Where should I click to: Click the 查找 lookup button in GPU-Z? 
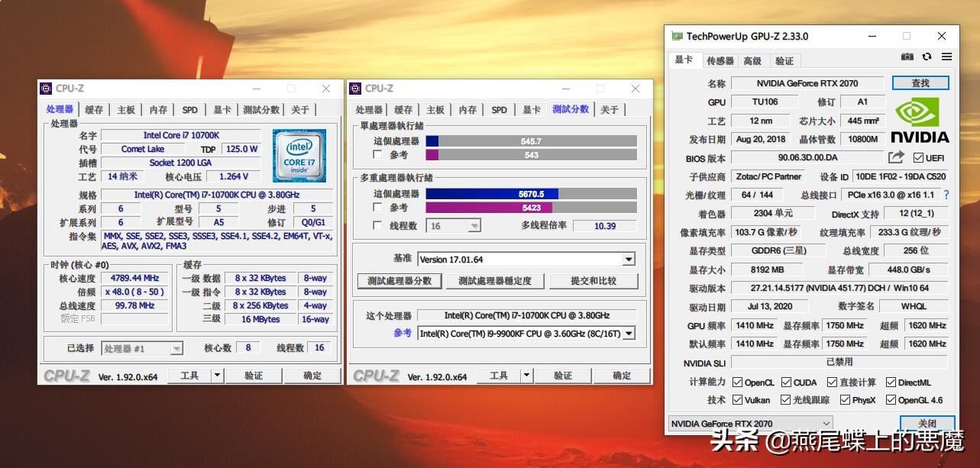coord(920,82)
